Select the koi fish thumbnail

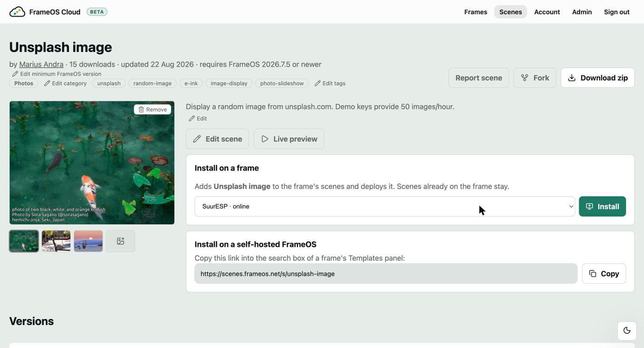coord(24,241)
